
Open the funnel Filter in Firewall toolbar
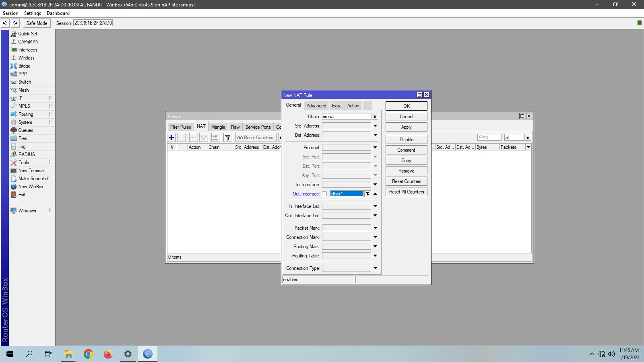(x=228, y=138)
